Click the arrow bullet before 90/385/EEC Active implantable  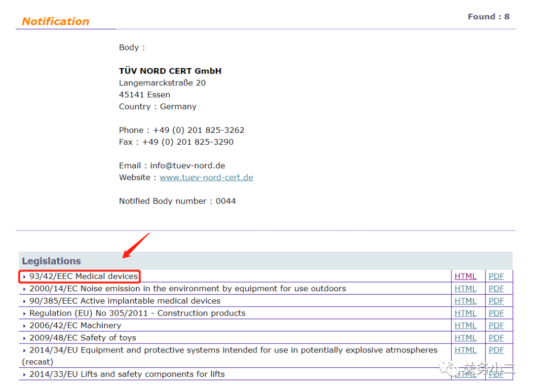pyautogui.click(x=24, y=301)
